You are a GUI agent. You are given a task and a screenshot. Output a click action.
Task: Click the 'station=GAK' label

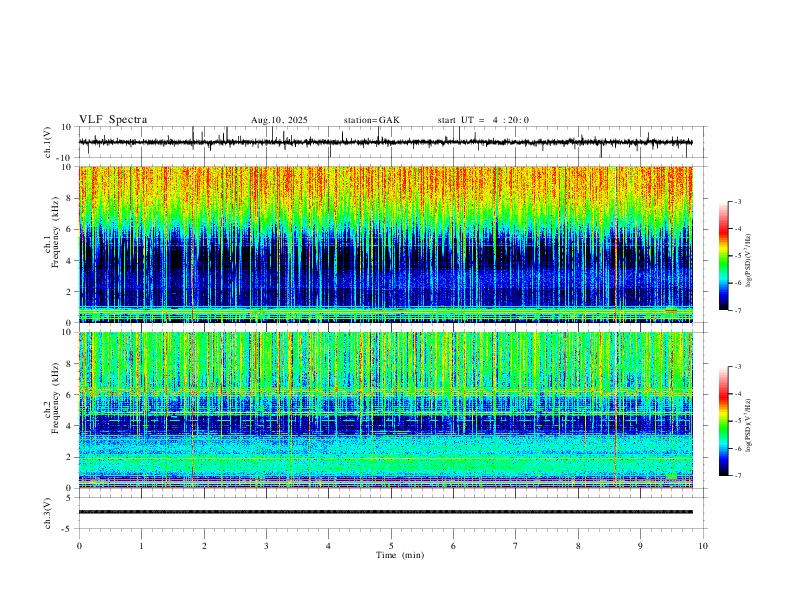tap(372, 120)
